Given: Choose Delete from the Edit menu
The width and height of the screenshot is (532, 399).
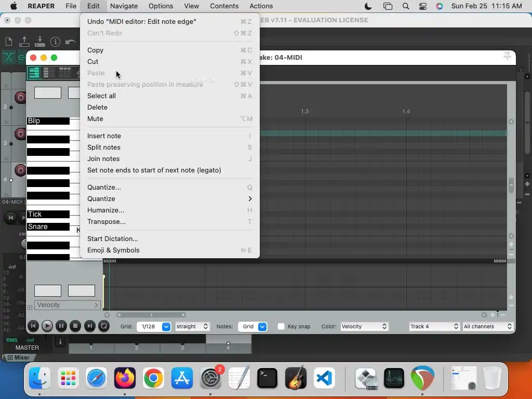Looking at the screenshot, I should (x=170, y=108).
